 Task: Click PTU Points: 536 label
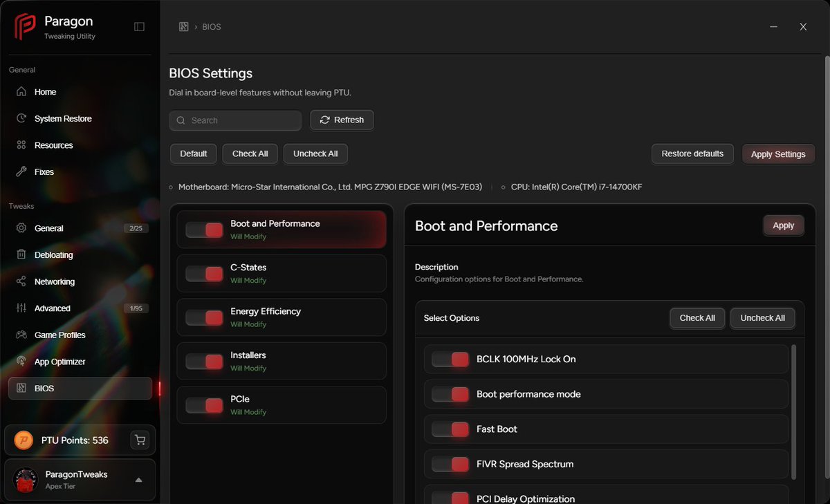75,440
